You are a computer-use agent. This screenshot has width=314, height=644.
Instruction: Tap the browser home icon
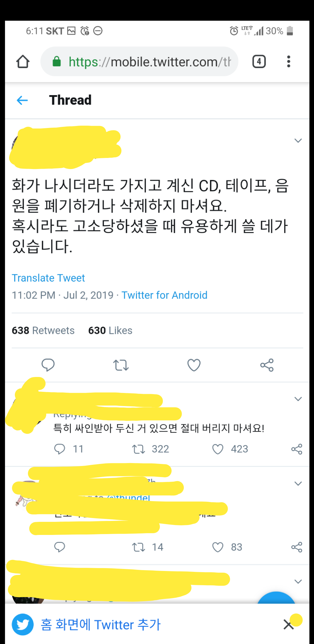[23, 61]
